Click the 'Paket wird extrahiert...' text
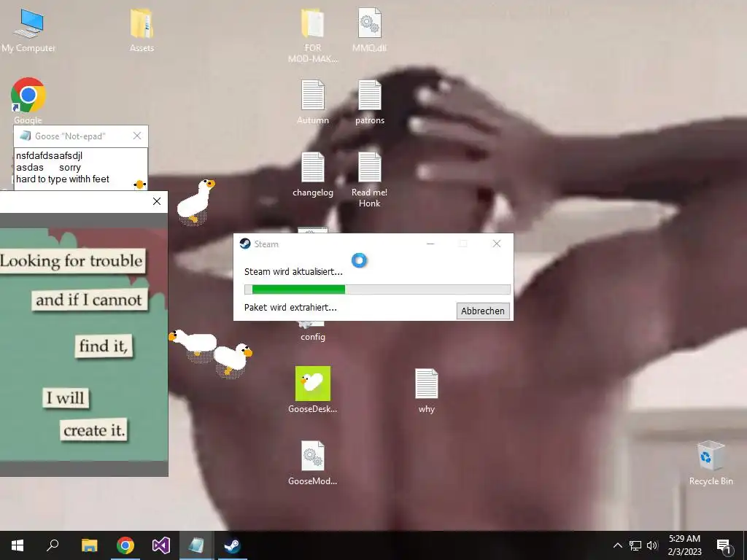The image size is (747, 560). click(x=290, y=308)
